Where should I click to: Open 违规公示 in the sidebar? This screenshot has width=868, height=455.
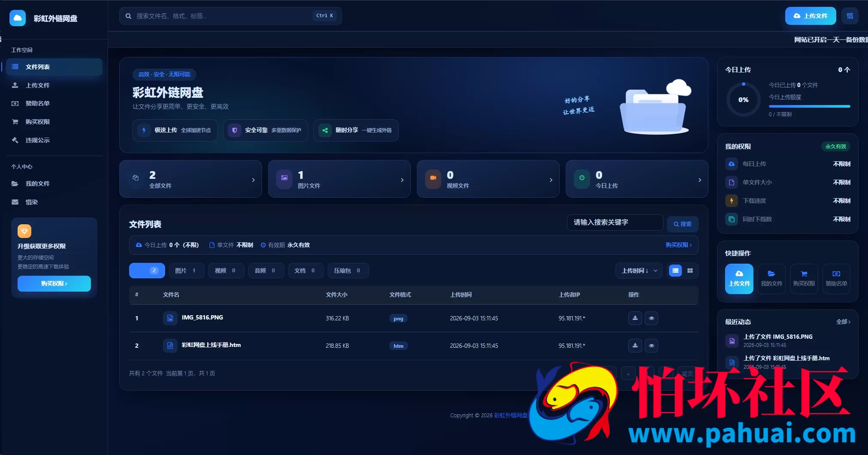54,140
